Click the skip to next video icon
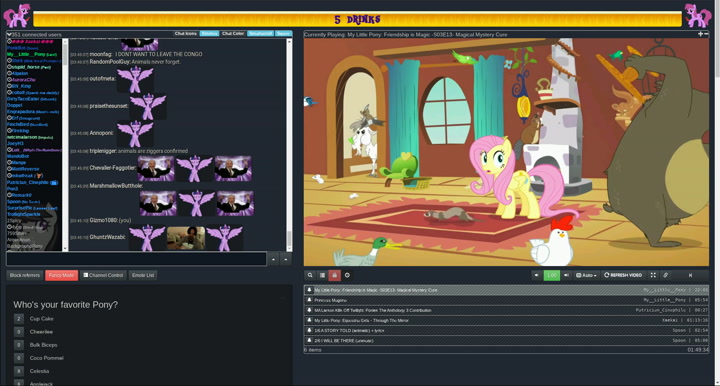The width and height of the screenshot is (720, 386). tap(690, 275)
